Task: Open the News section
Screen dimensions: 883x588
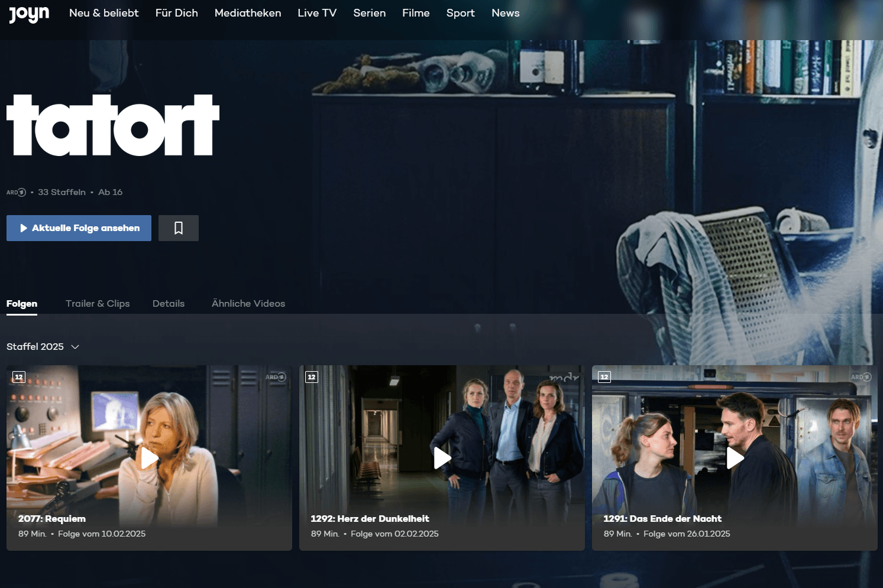Action: (506, 13)
